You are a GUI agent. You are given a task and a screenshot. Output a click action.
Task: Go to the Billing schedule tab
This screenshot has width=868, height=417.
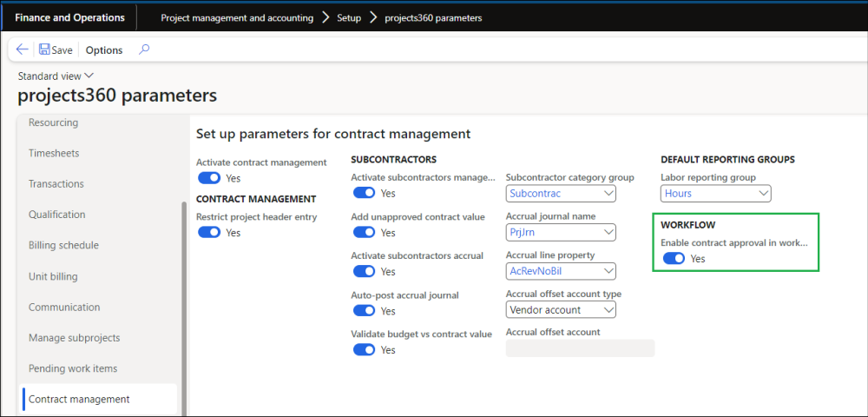[63, 245]
